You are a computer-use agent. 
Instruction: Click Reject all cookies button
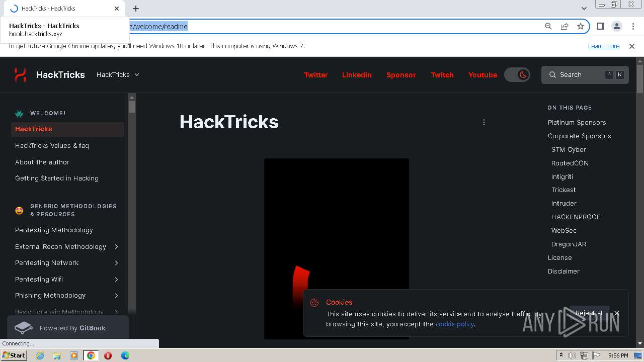click(x=589, y=313)
